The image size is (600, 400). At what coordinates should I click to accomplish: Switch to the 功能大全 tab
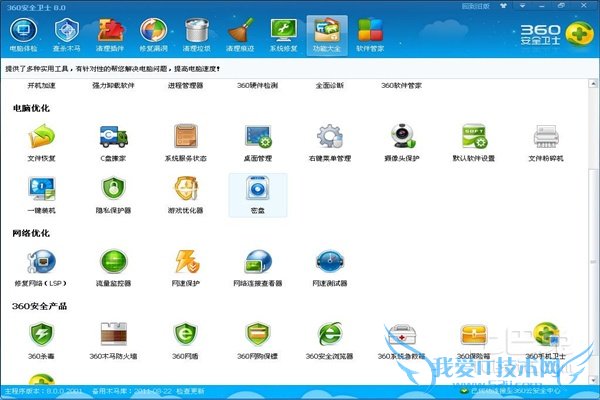pos(327,36)
